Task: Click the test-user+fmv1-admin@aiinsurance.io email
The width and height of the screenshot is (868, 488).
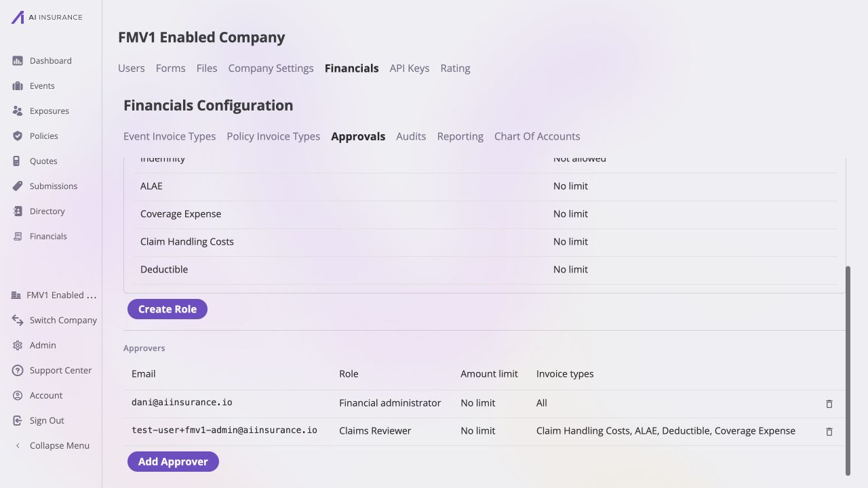Action: point(224,430)
